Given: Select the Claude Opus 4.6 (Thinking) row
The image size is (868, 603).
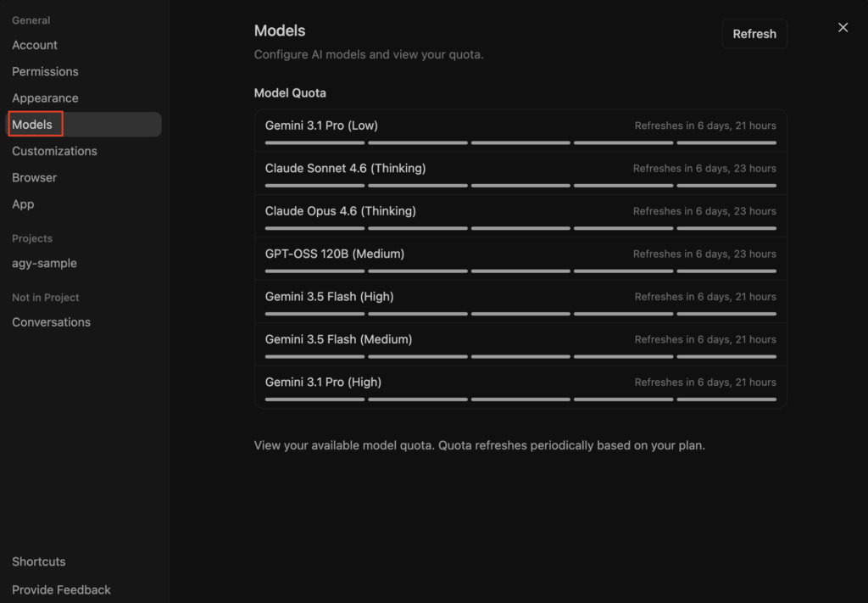Looking at the screenshot, I should coord(520,216).
